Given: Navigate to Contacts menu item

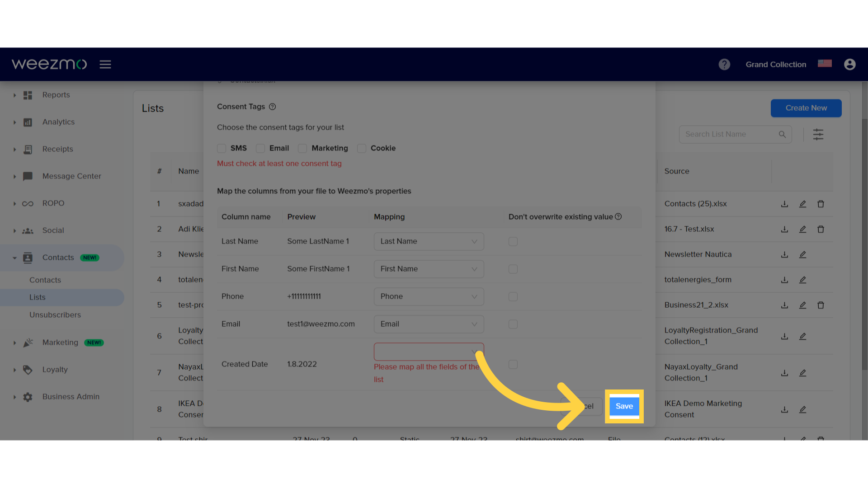Looking at the screenshot, I should coord(58,258).
